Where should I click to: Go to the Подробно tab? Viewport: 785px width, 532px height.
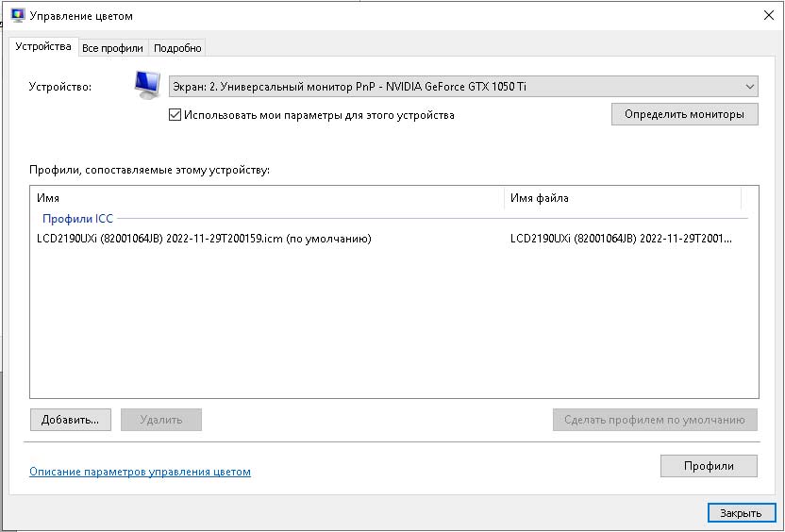point(177,48)
